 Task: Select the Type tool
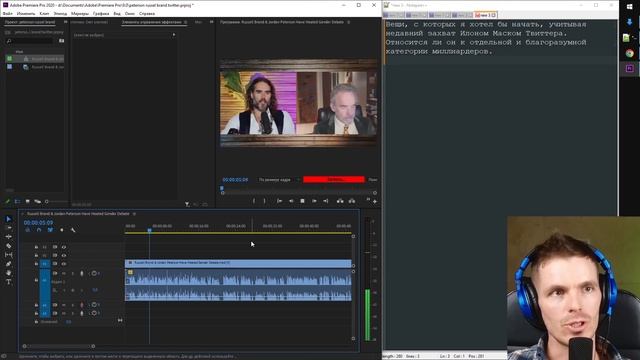coord(9,282)
